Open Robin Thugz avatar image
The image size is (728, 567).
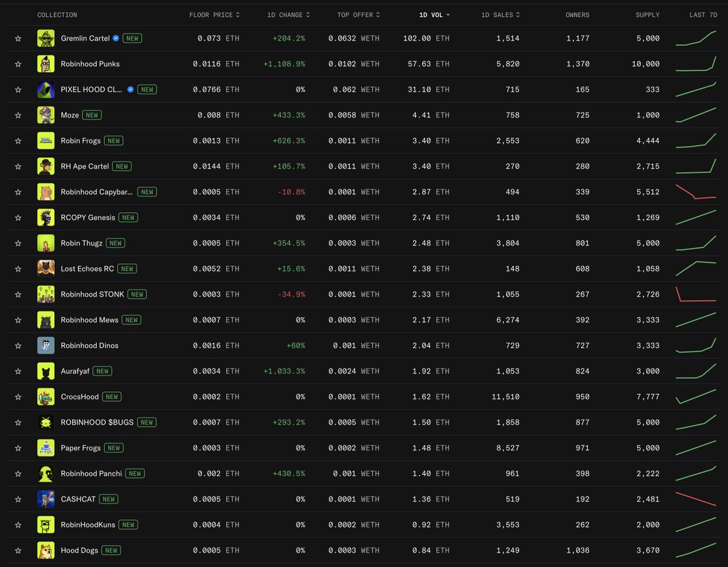tap(45, 243)
